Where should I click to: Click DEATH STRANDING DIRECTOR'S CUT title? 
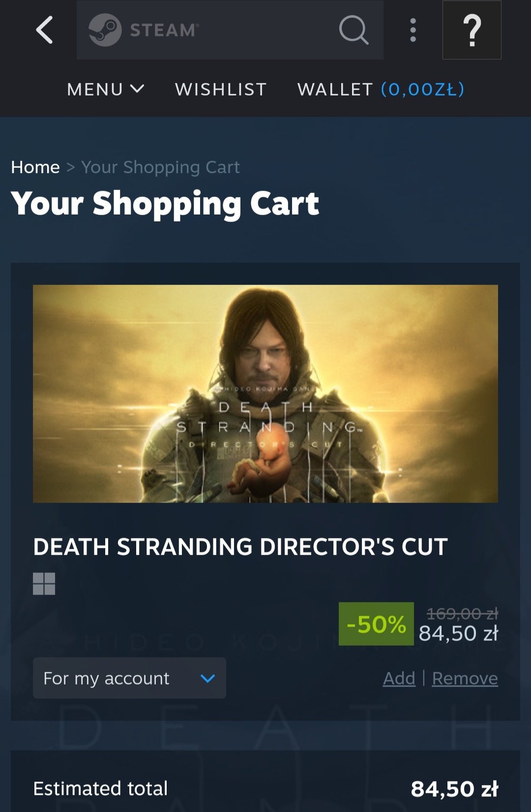[240, 547]
